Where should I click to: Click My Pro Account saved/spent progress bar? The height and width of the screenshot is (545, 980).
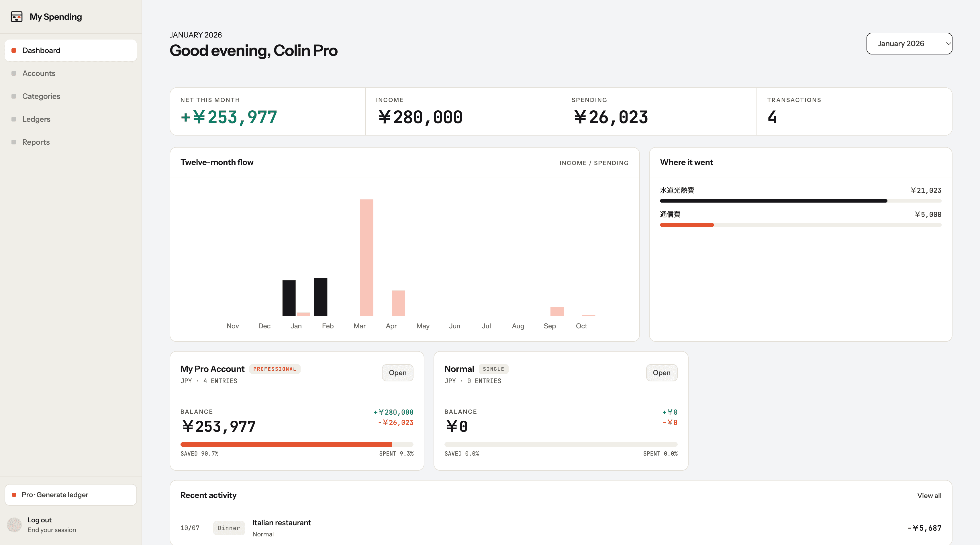297,444
